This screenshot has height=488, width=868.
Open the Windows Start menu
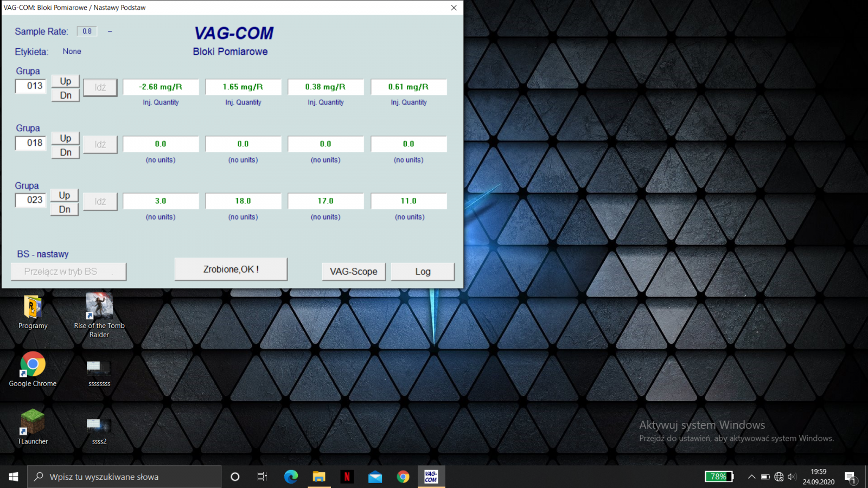[x=14, y=477]
